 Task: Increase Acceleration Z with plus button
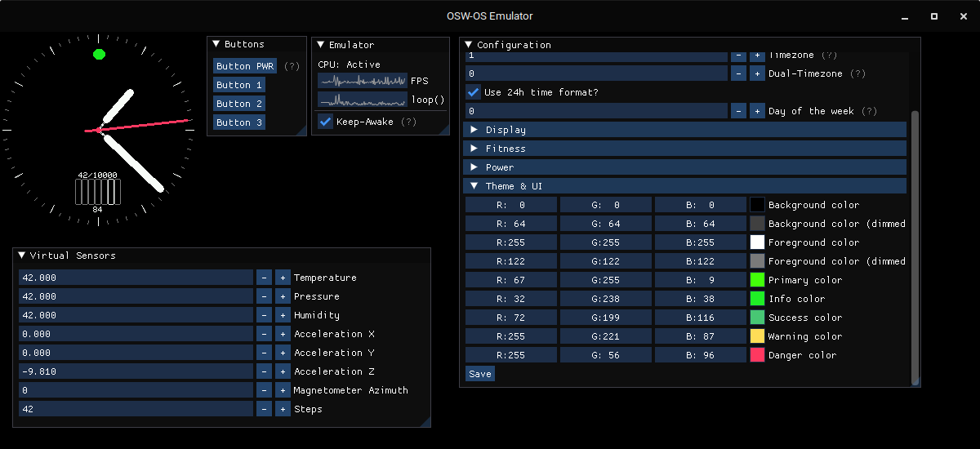(283, 371)
